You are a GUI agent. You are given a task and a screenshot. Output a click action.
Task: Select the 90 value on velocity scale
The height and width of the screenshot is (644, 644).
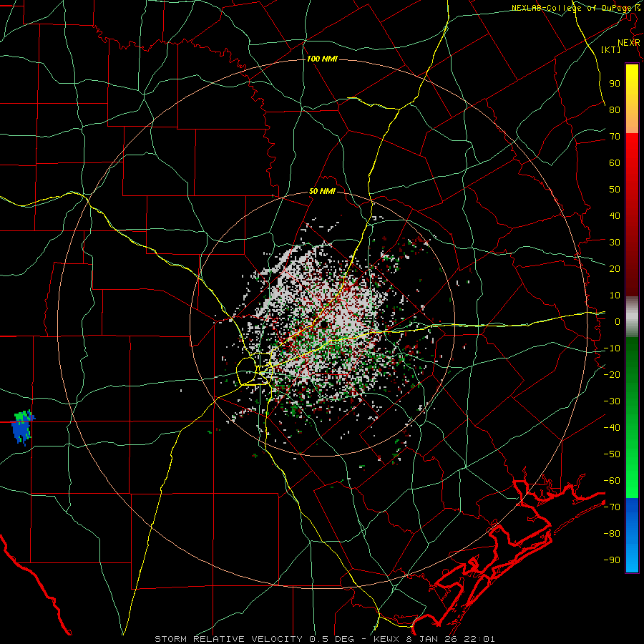click(x=615, y=84)
